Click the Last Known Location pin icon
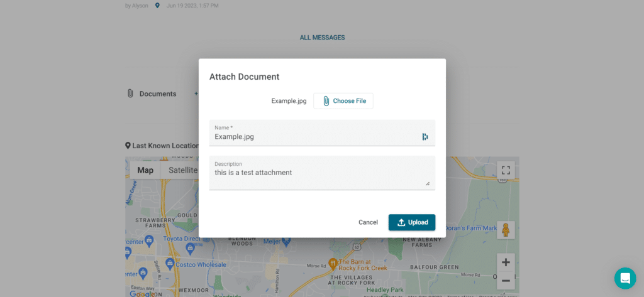 point(128,146)
